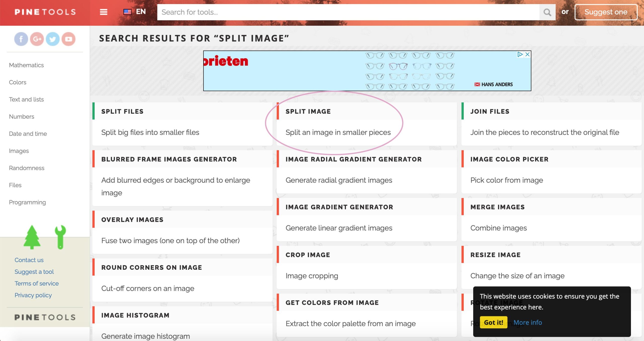Click the Google Plus icon
The height and width of the screenshot is (341, 644).
point(37,39)
